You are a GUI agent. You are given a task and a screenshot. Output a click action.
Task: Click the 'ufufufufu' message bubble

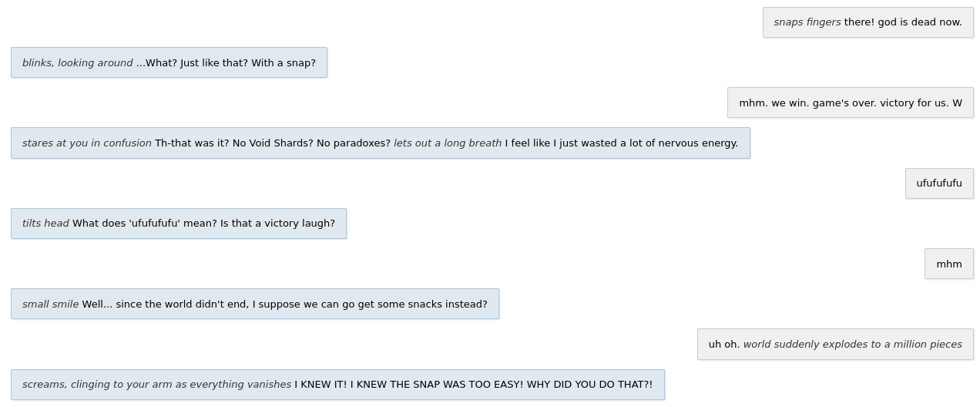(939, 183)
